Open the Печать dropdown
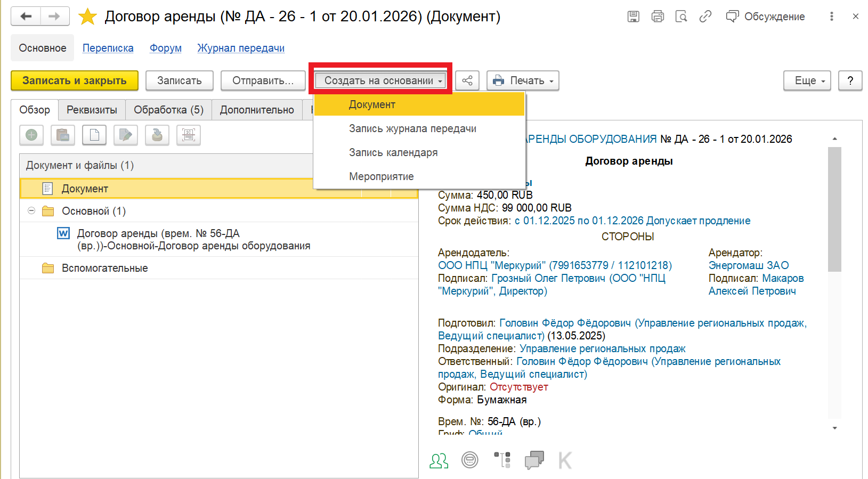The image size is (868, 479). pyautogui.click(x=523, y=81)
